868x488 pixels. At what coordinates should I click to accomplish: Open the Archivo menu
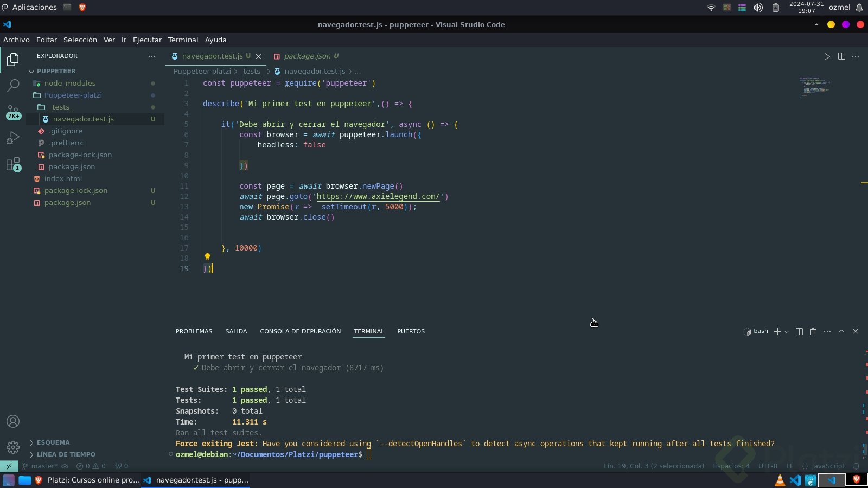(16, 40)
